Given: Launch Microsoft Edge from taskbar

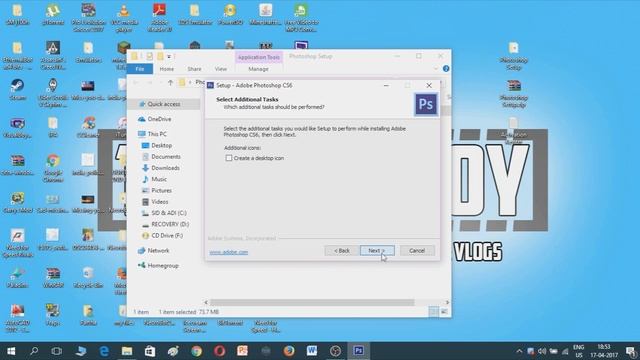Looking at the screenshot, I should (104, 351).
